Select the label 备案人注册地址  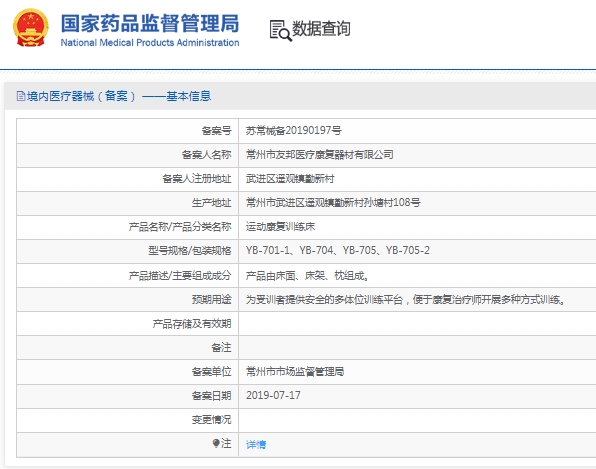point(197,179)
